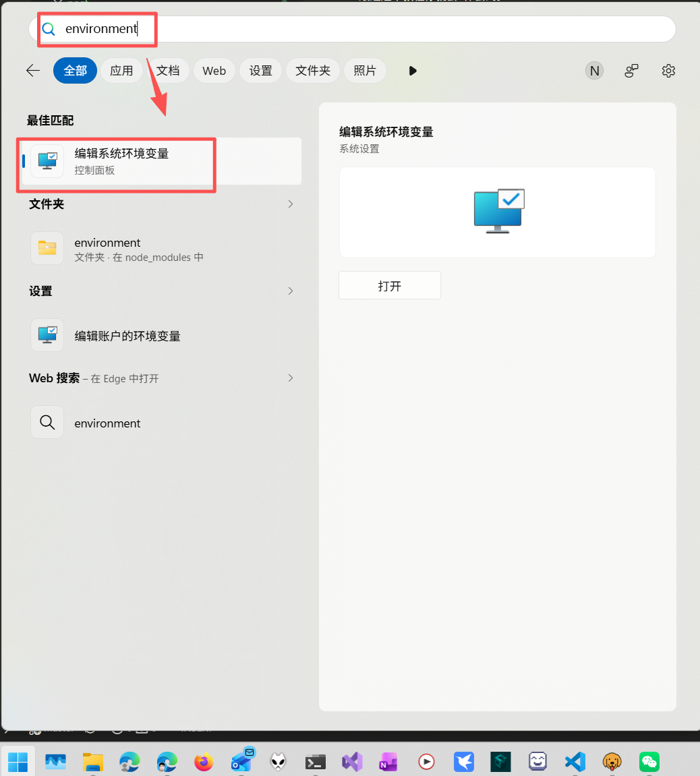
Task: Open the 编辑系统环境变量 best match result
Action: [x=161, y=161]
